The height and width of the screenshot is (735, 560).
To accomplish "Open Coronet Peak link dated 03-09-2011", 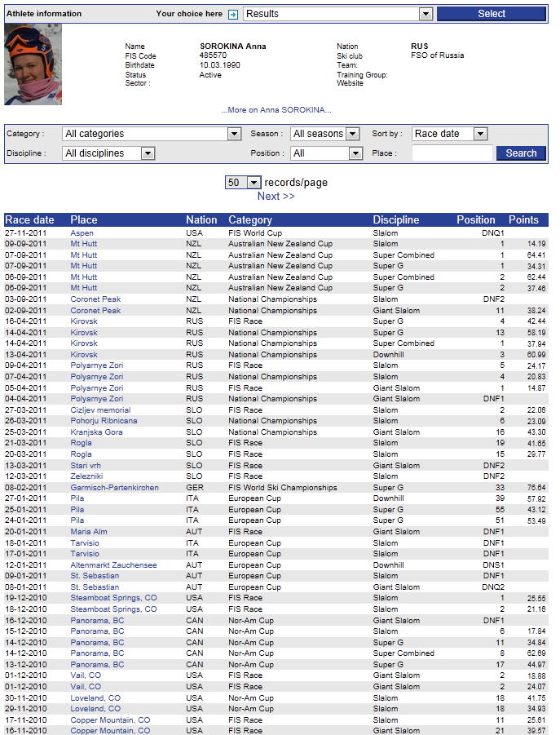I will 95,299.
